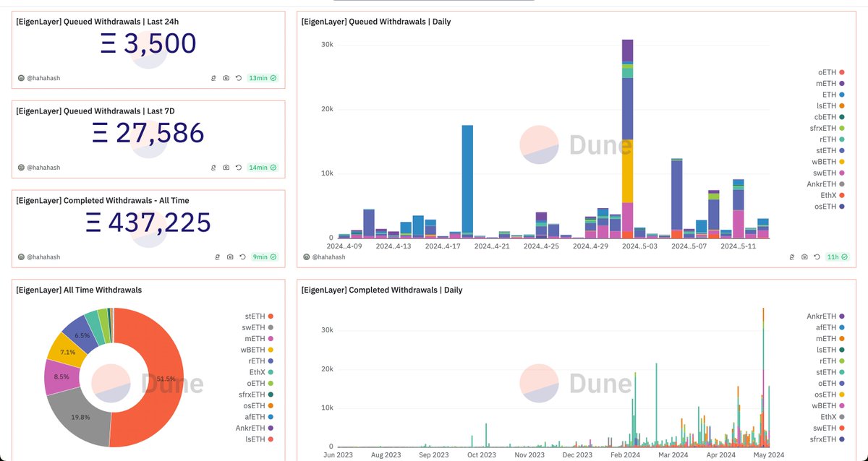Open @hahahash link on Completed All Time card
Image resolution: width=868 pixels, height=461 pixels.
click(x=43, y=257)
